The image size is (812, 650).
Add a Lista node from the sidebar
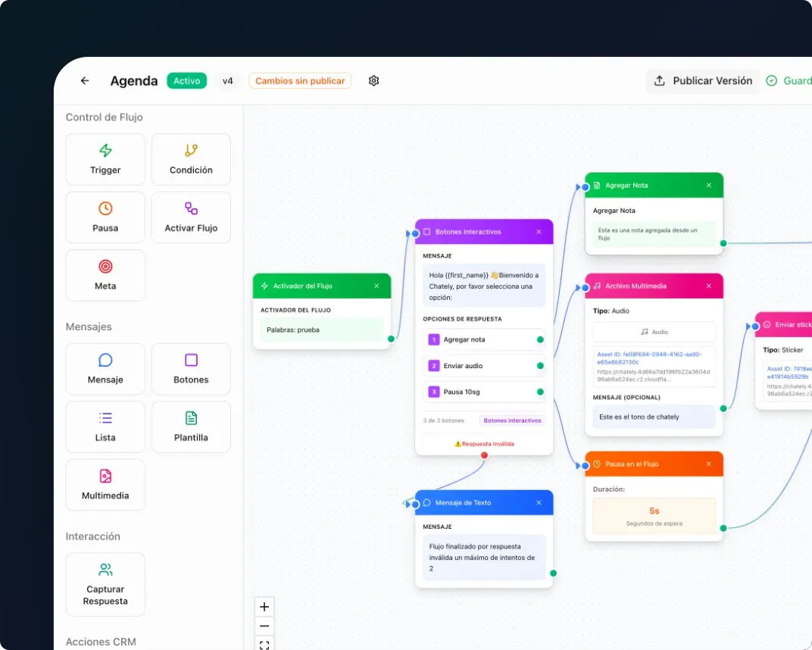pos(105,427)
